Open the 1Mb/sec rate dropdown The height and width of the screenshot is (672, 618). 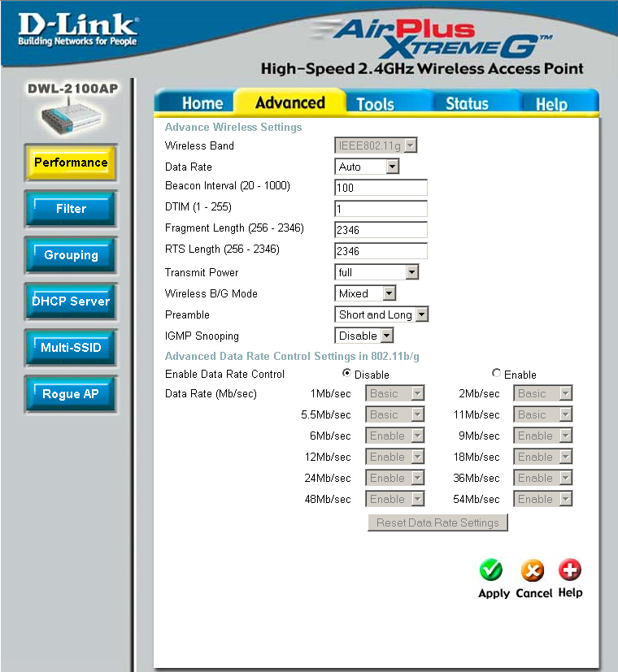pos(395,393)
